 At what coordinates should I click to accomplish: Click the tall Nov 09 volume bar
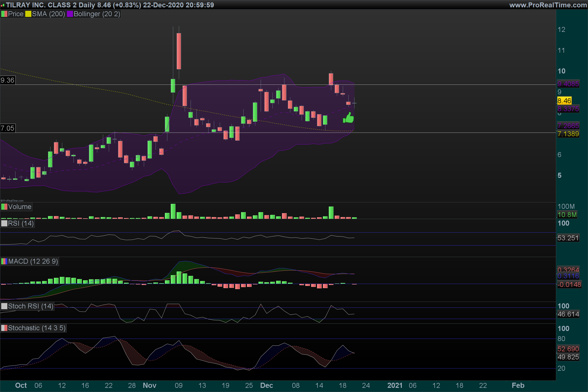(x=173, y=211)
